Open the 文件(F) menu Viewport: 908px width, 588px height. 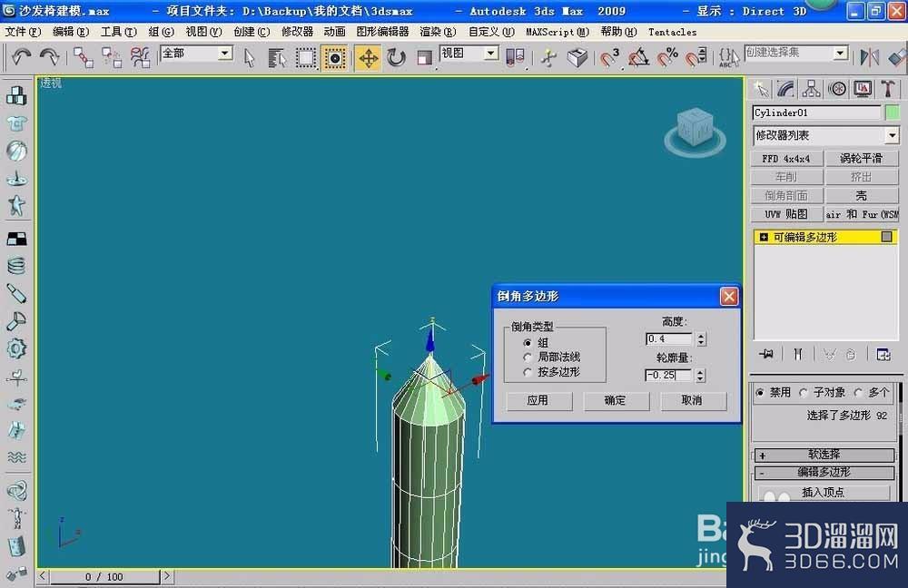23,32
